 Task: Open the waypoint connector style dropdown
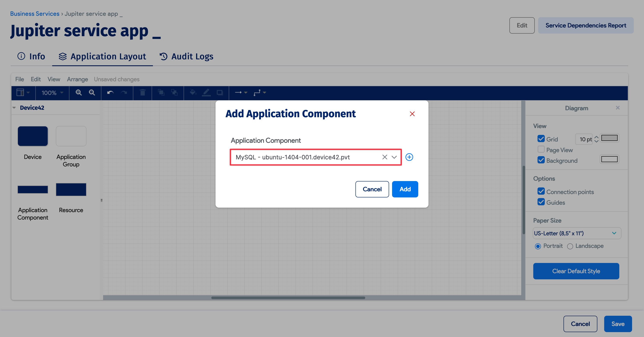click(x=260, y=93)
